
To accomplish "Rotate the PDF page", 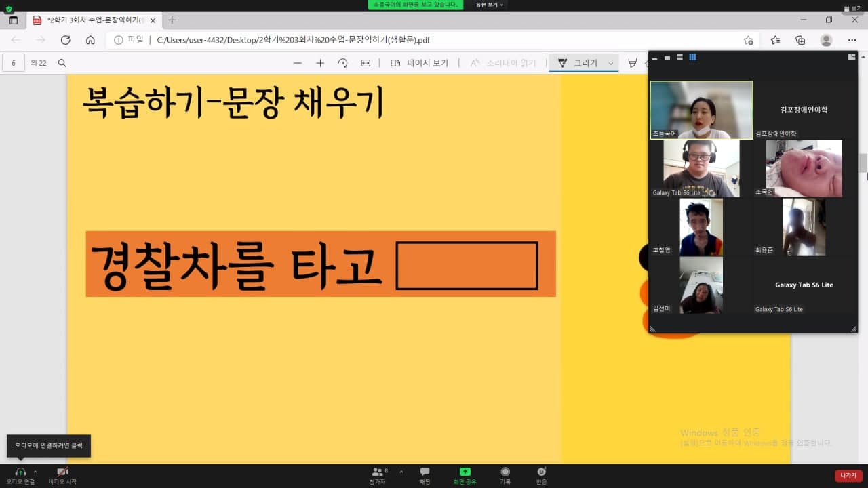I will coord(343,63).
